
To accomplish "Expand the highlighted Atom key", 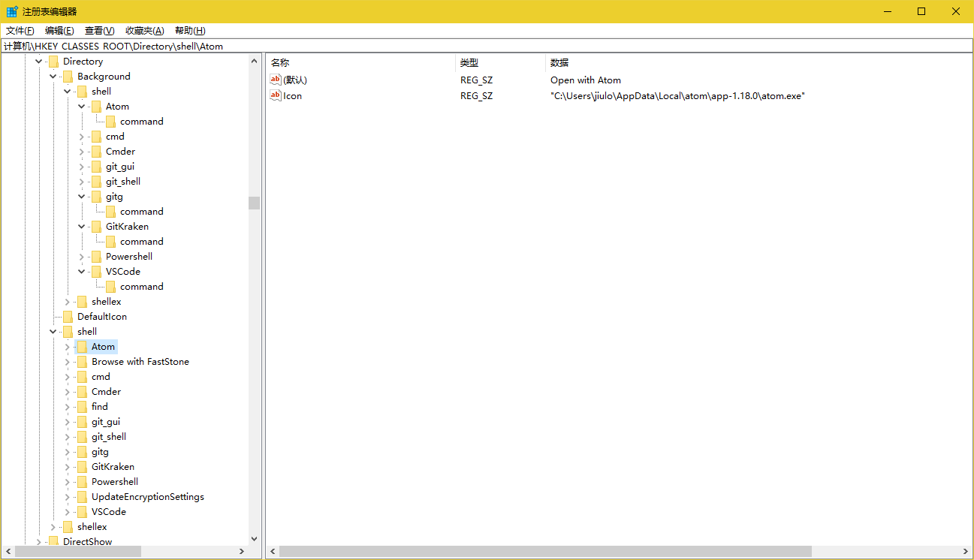I will [x=68, y=347].
